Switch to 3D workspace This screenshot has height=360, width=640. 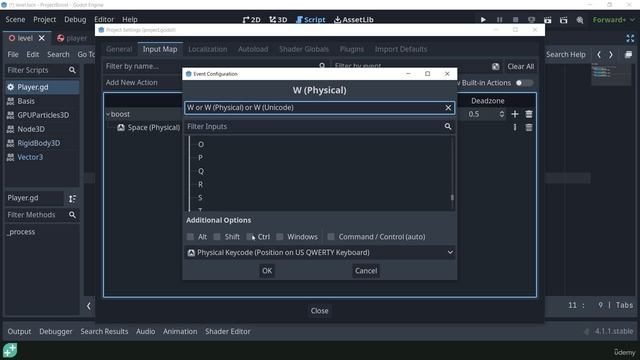click(278, 20)
